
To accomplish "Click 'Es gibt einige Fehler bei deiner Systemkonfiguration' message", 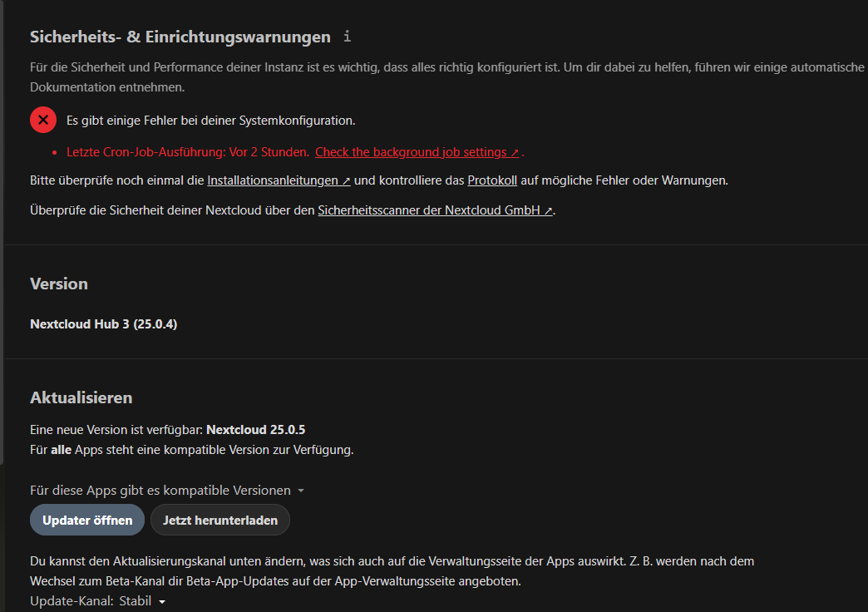I will pos(211,121).
